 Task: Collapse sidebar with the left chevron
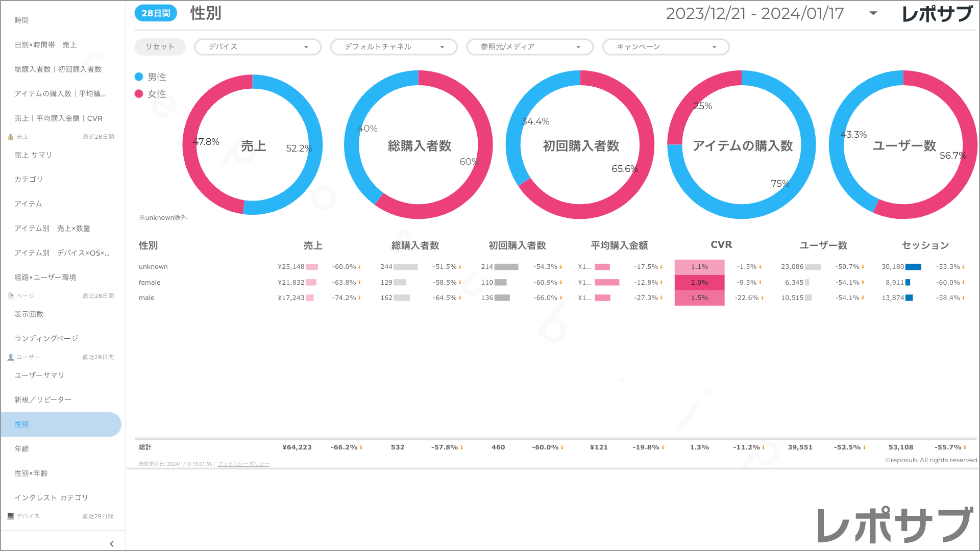[x=112, y=544]
